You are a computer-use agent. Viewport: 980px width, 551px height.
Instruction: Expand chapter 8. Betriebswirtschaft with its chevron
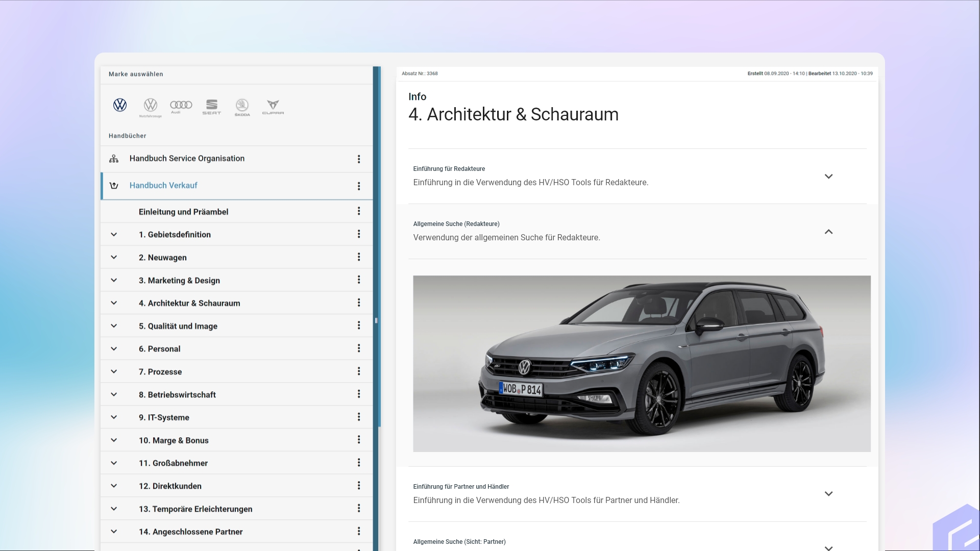tap(114, 394)
